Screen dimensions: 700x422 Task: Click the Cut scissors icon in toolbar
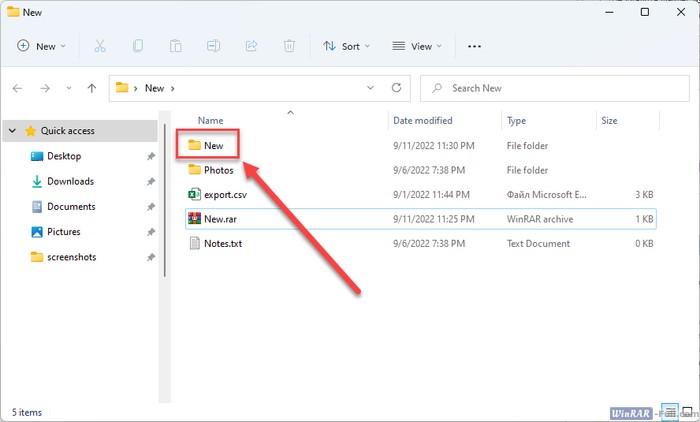[100, 46]
